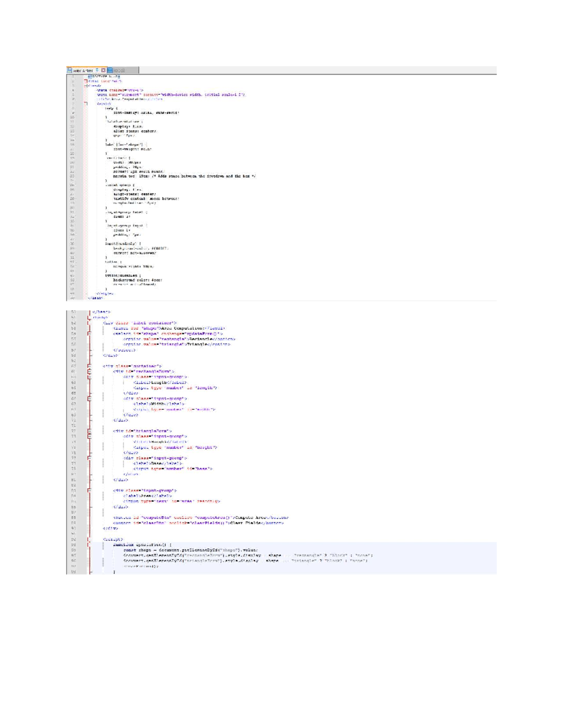Collapse the head tag fold marker on line 3

86,86
